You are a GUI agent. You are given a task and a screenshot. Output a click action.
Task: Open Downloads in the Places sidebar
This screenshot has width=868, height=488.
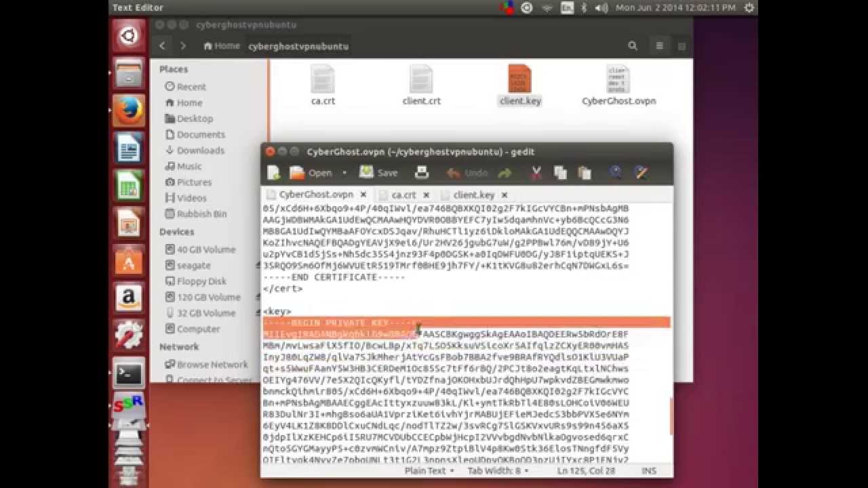point(195,150)
